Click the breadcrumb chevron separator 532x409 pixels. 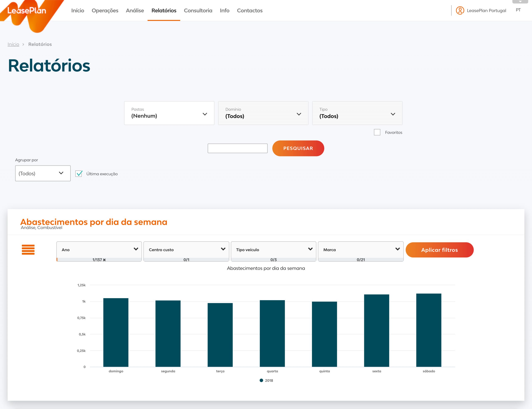pyautogui.click(x=23, y=44)
